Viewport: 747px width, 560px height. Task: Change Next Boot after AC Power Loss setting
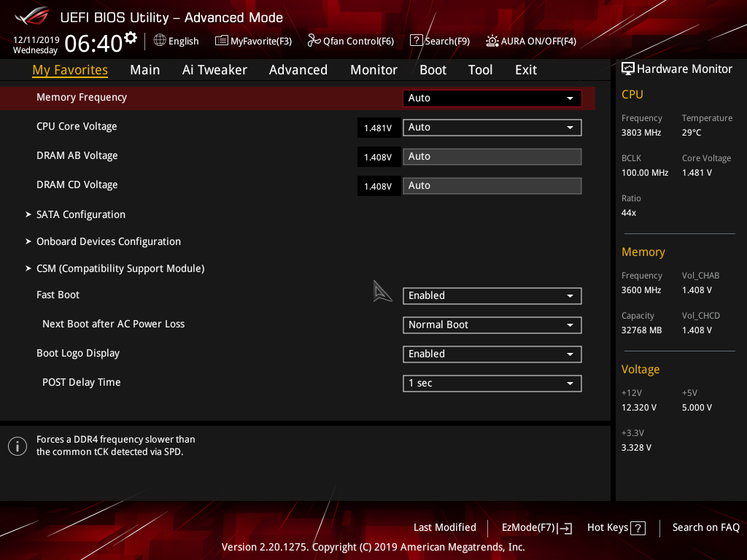coord(492,324)
